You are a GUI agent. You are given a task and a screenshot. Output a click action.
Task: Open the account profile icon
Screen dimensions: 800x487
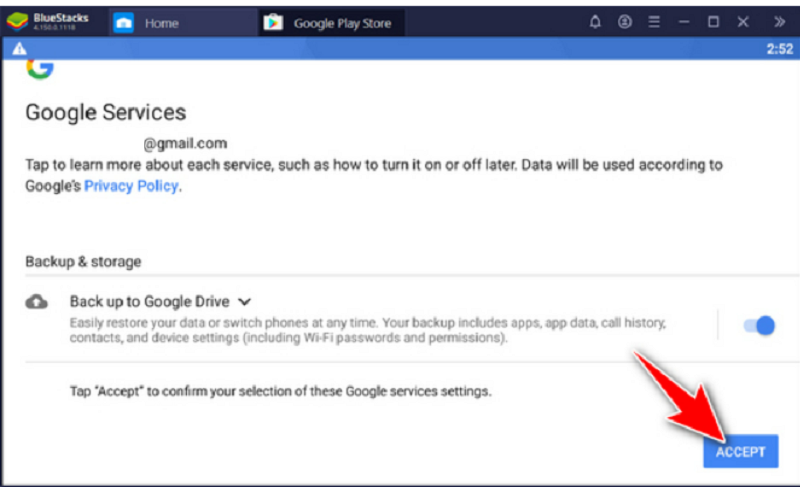(625, 22)
